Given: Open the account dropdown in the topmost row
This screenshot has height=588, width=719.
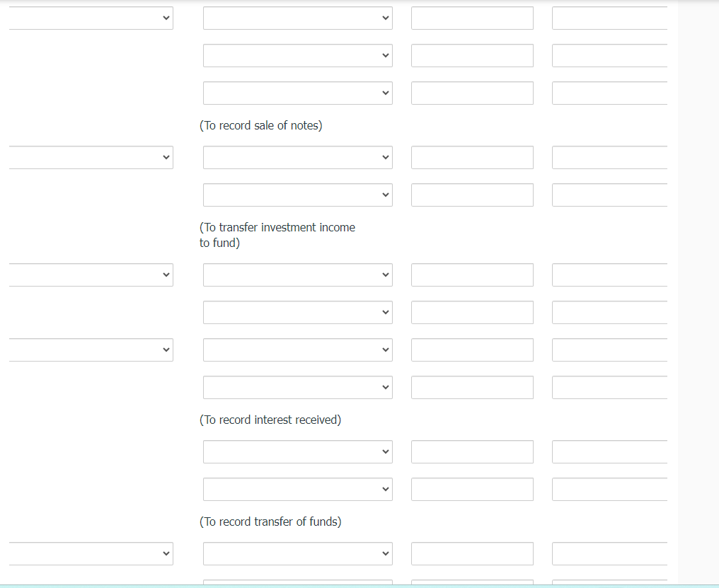Looking at the screenshot, I should [x=298, y=18].
